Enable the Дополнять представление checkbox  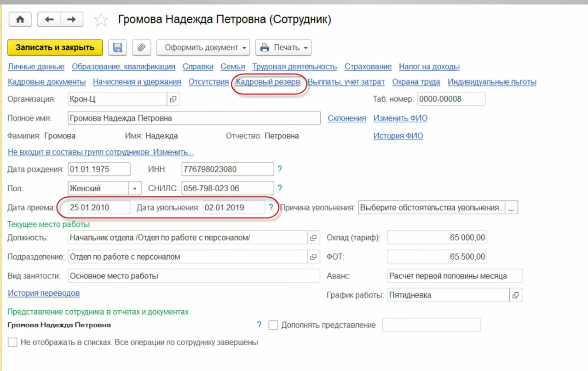tap(273, 325)
